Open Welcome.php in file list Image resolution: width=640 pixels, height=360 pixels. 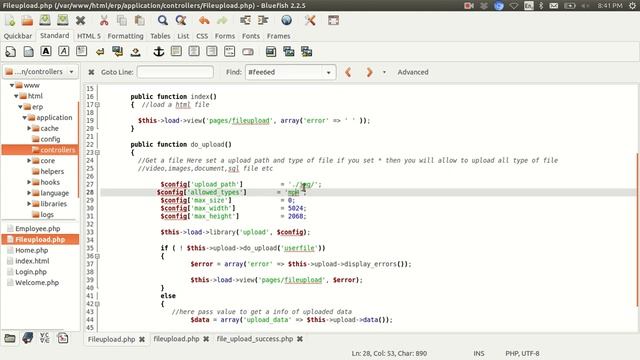tap(37, 282)
